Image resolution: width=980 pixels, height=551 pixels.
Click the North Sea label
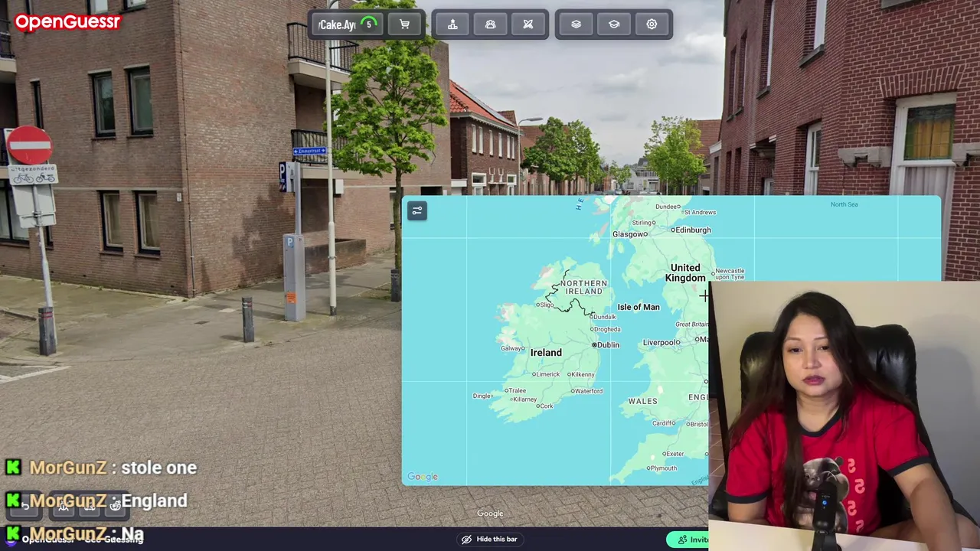tap(844, 204)
